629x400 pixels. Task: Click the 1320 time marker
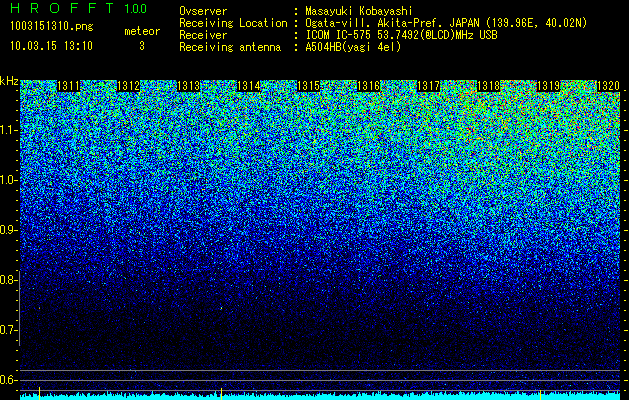coord(608,86)
